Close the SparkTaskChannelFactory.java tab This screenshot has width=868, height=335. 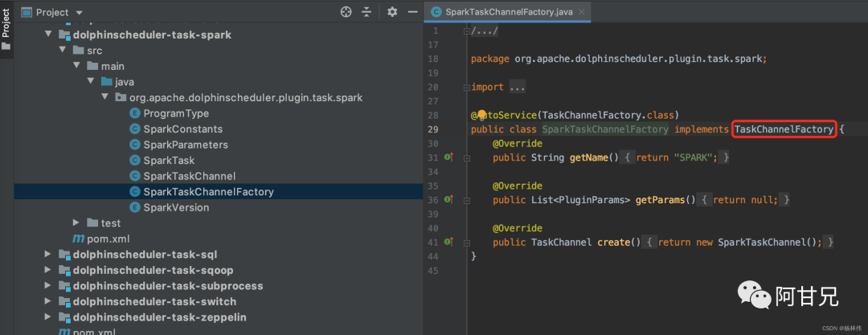[x=583, y=11]
